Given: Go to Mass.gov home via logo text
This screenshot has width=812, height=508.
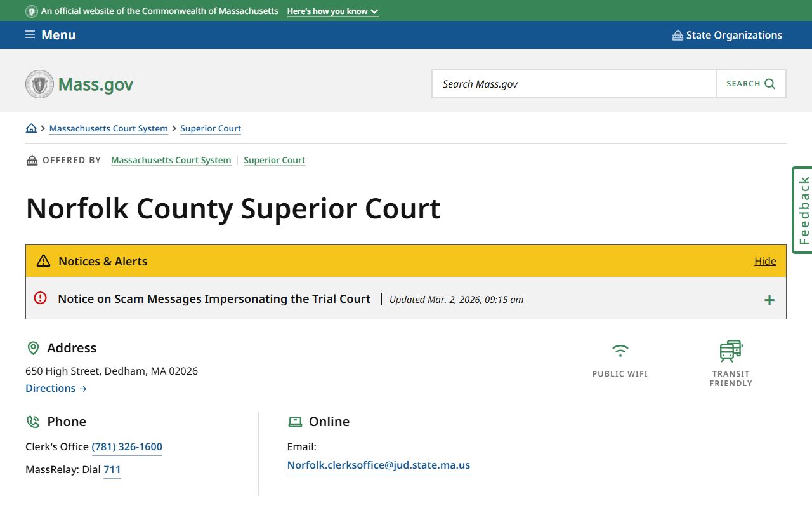Looking at the screenshot, I should click(96, 84).
